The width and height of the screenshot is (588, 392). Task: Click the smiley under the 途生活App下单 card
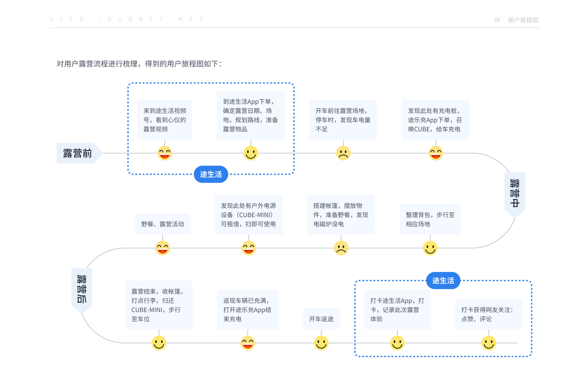tap(251, 153)
